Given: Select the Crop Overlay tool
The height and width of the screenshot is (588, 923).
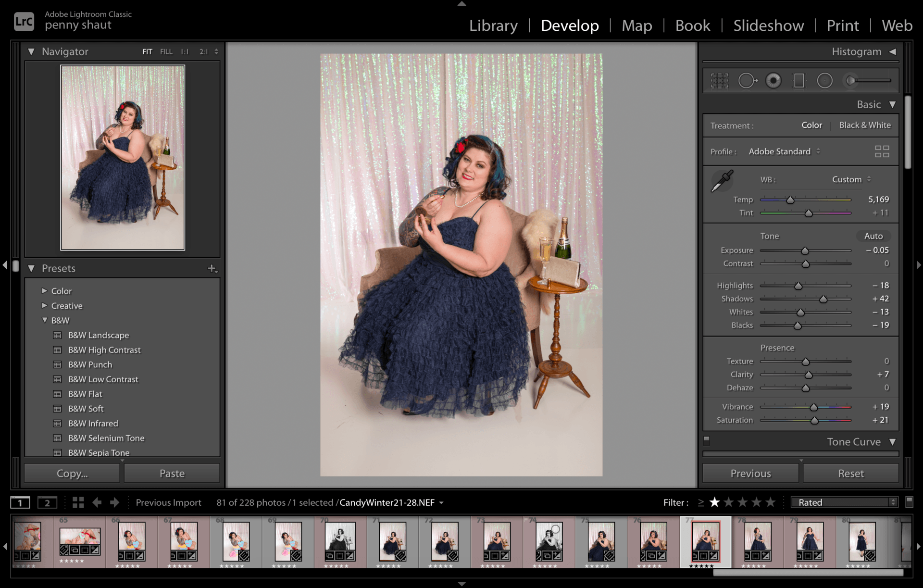Looking at the screenshot, I should click(720, 81).
